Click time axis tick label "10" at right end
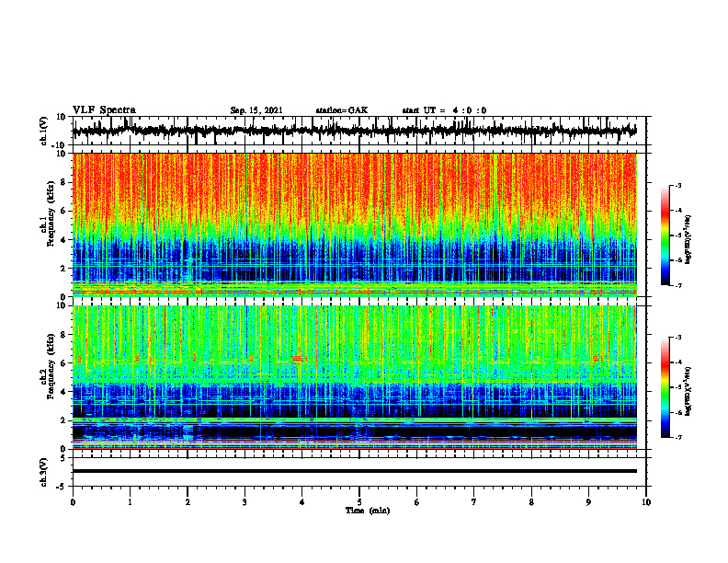This screenshot has height=563, width=728. pos(646,502)
